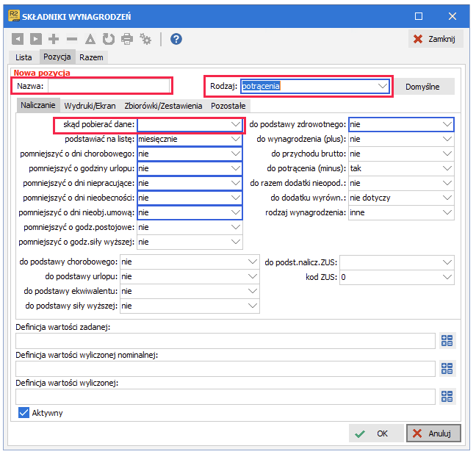Open do przychodu brutto dropdown
Image resolution: width=476 pixels, height=457 pixels.
(447, 154)
